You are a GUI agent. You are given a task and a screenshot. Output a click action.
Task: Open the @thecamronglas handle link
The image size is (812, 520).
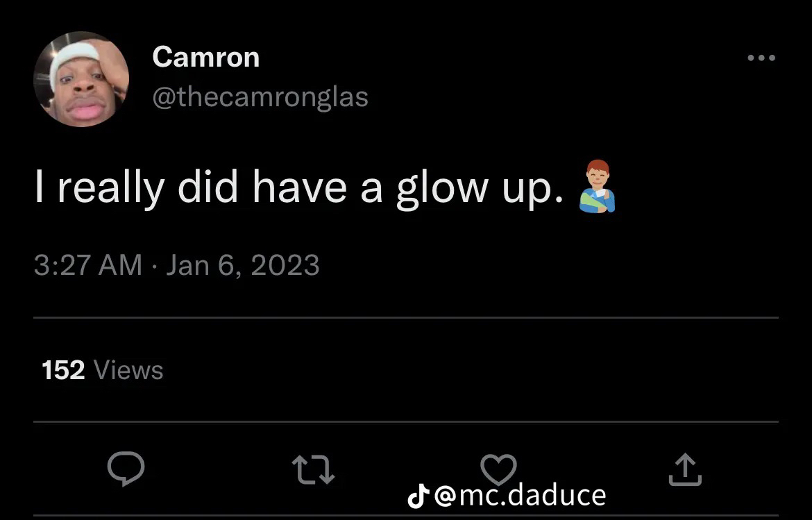pyautogui.click(x=260, y=97)
